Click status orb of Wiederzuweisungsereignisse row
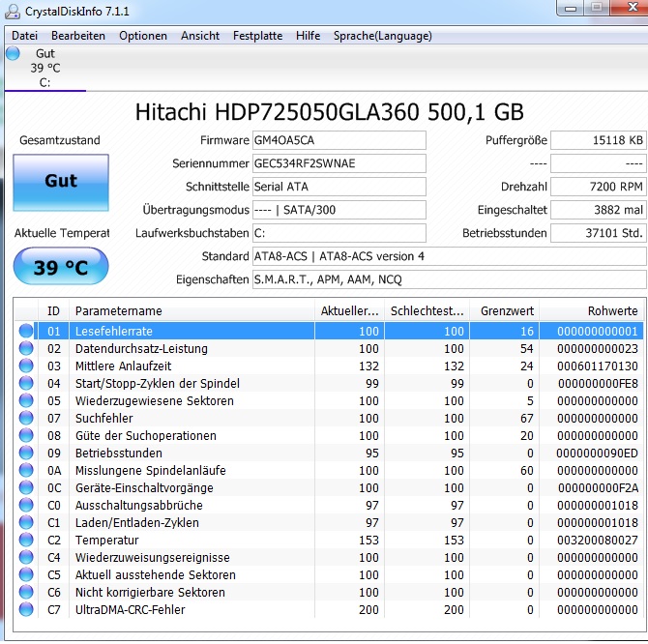Image resolution: width=648 pixels, height=644 pixels. pos(26,557)
